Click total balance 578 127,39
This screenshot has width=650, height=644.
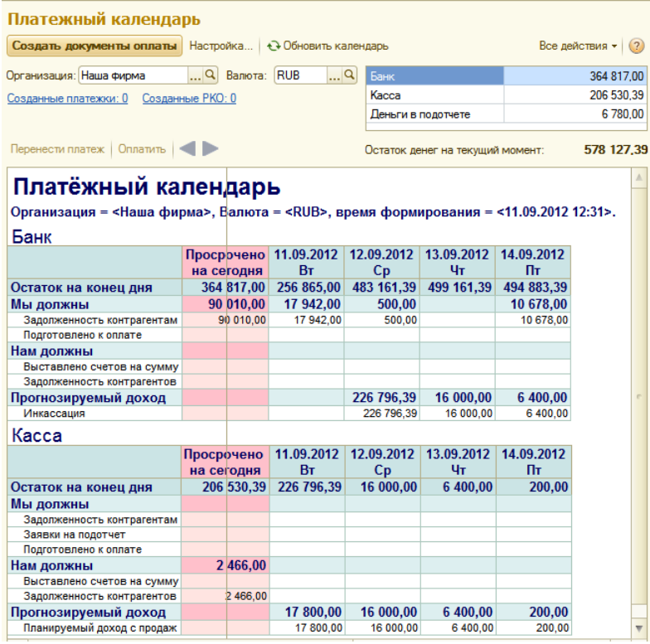[615, 149]
